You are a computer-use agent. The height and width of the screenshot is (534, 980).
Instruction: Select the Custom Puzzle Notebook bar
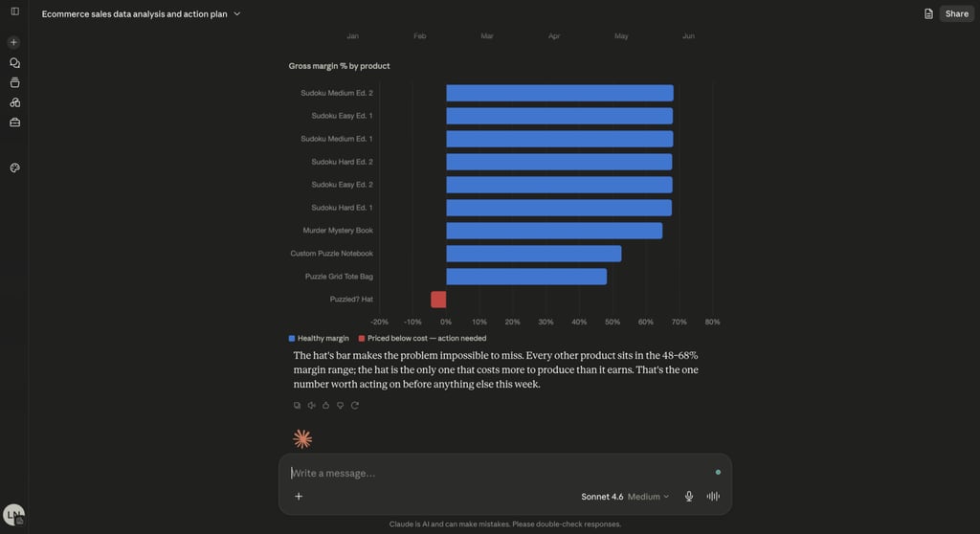point(534,254)
